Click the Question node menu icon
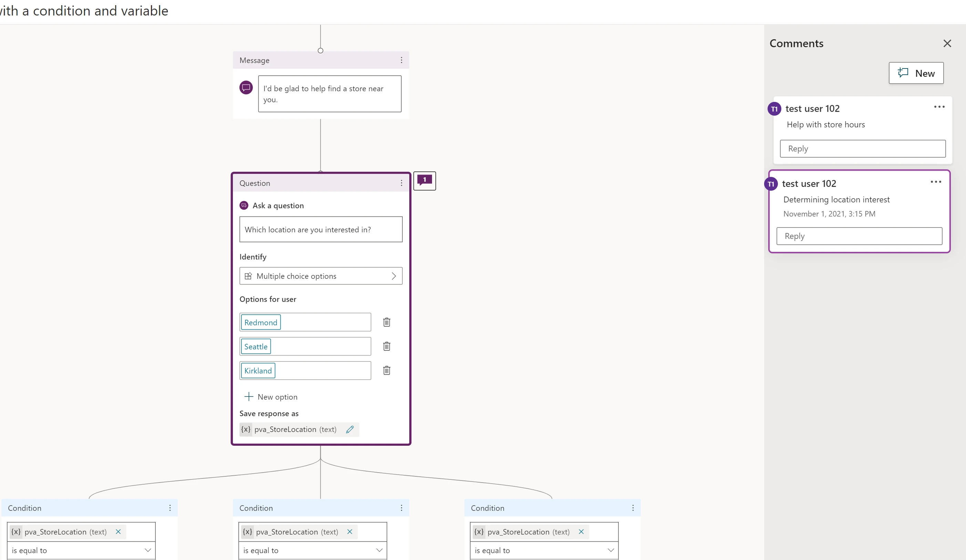 click(x=401, y=183)
